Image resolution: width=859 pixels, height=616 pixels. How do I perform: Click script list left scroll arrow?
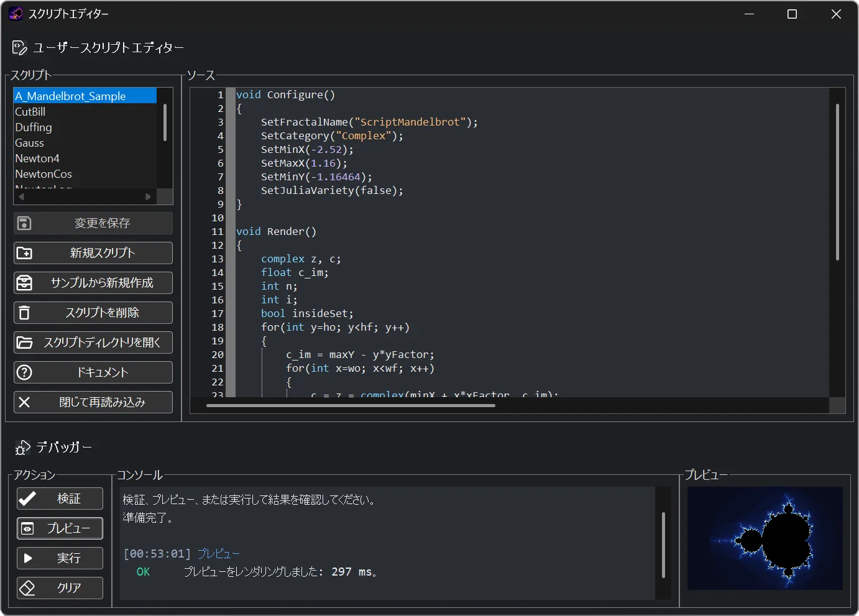coord(21,196)
